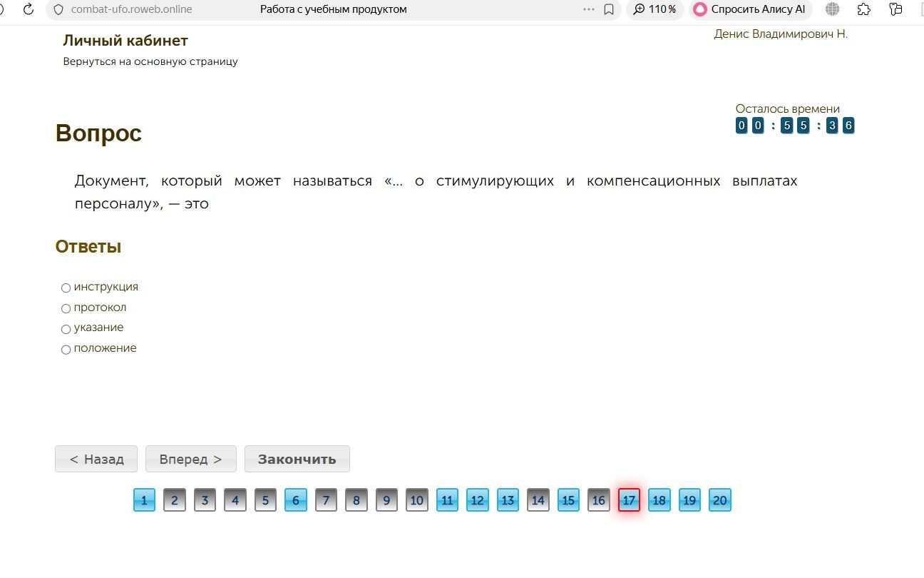
Task: Choose the "положение" radio option
Action: 66,350
